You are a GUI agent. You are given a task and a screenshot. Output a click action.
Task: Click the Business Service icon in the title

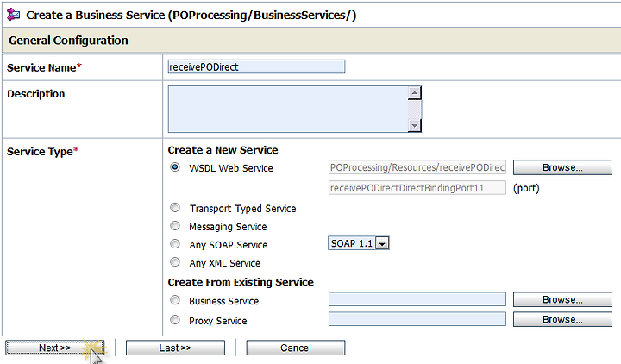point(14,15)
